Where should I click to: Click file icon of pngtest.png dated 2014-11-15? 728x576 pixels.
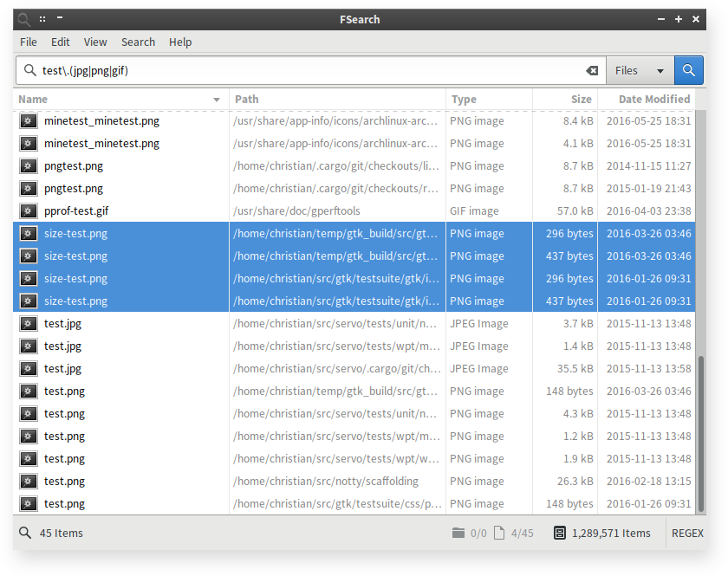click(29, 166)
